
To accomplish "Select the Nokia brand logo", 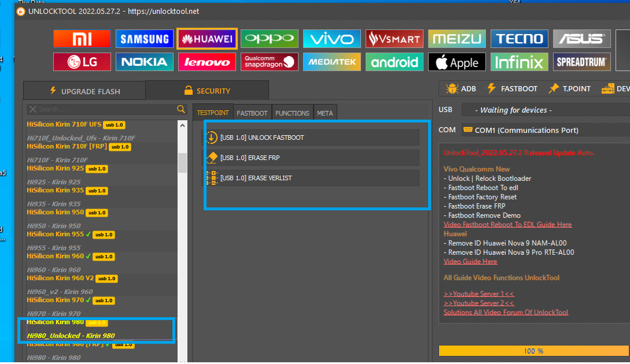I will point(145,62).
